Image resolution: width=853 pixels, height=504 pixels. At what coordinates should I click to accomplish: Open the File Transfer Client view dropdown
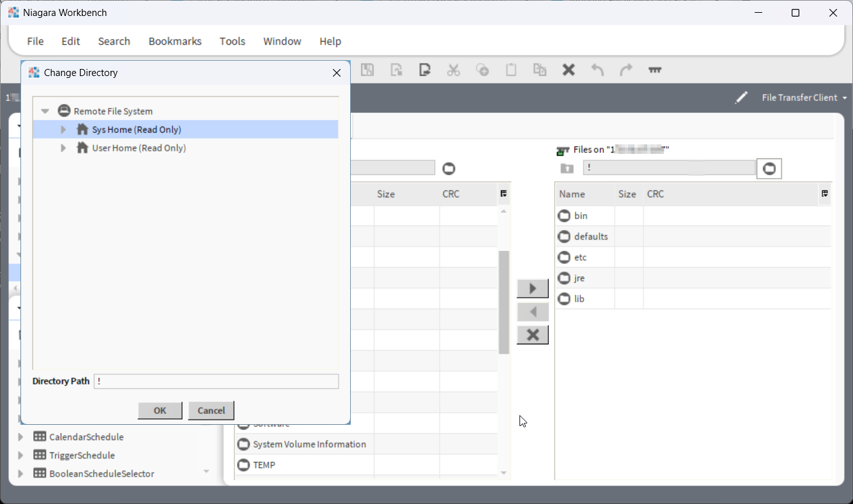804,98
